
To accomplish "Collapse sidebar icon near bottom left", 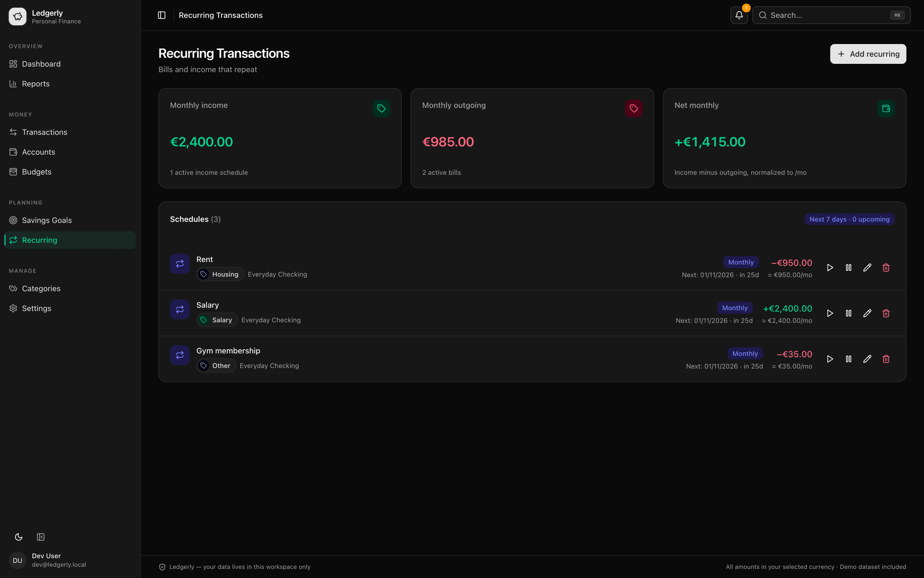I will [x=40, y=537].
